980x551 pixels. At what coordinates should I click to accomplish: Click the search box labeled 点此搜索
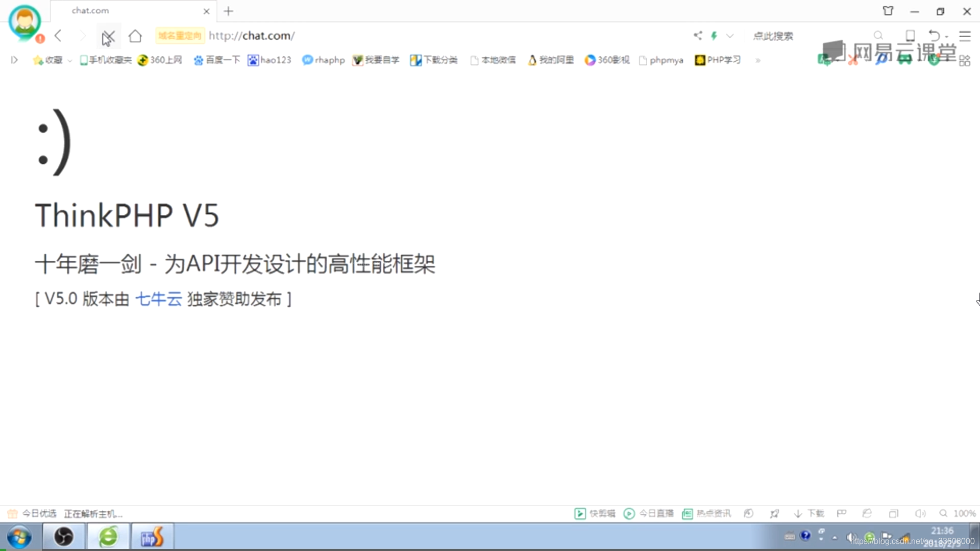click(773, 36)
